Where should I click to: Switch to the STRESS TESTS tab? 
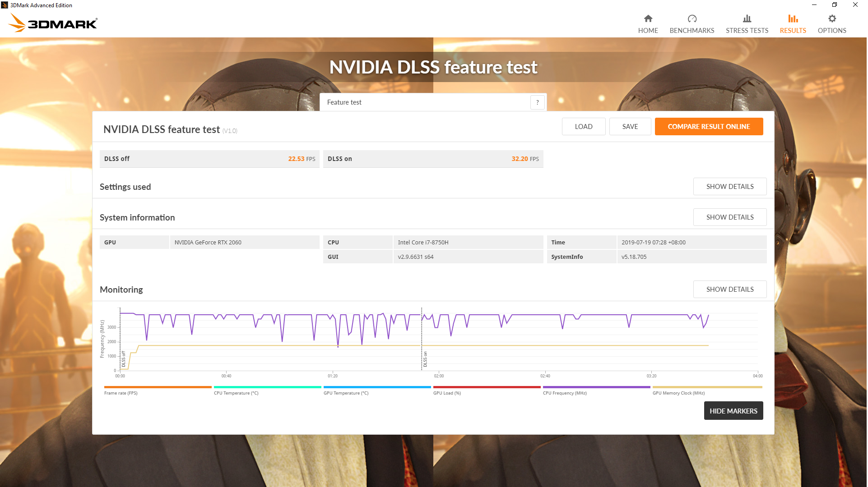point(748,31)
